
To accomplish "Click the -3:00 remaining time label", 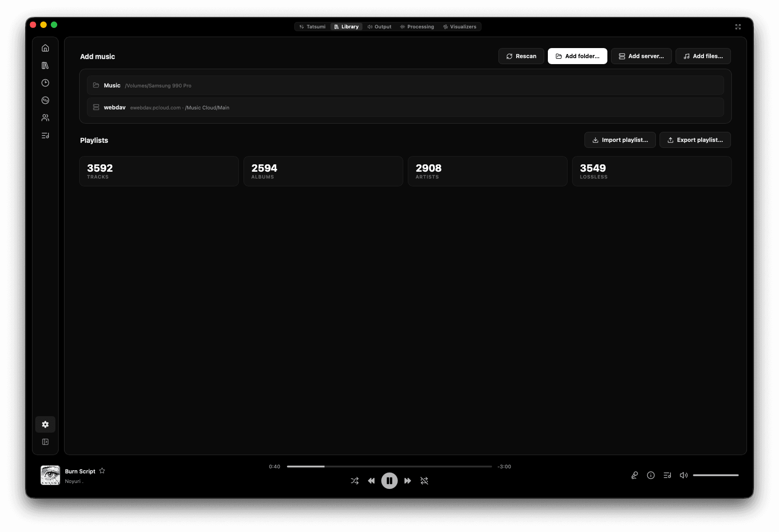I will pyautogui.click(x=504, y=467).
